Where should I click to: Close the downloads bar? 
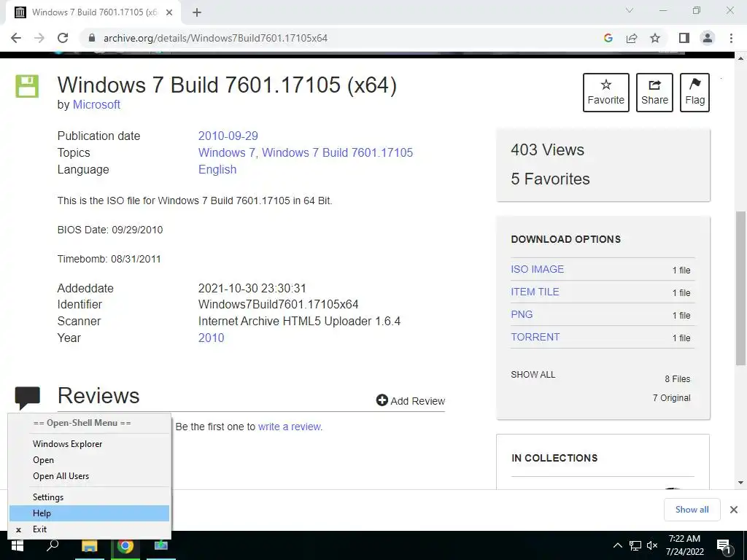coord(734,510)
